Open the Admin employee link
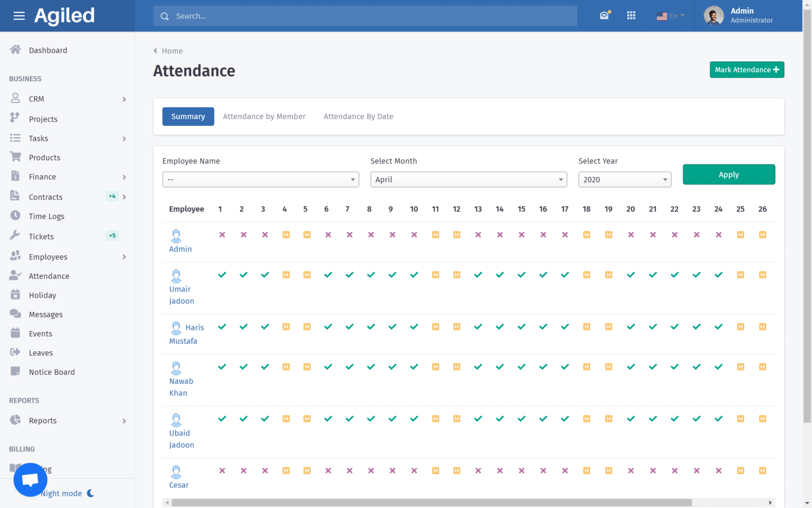 [180, 249]
